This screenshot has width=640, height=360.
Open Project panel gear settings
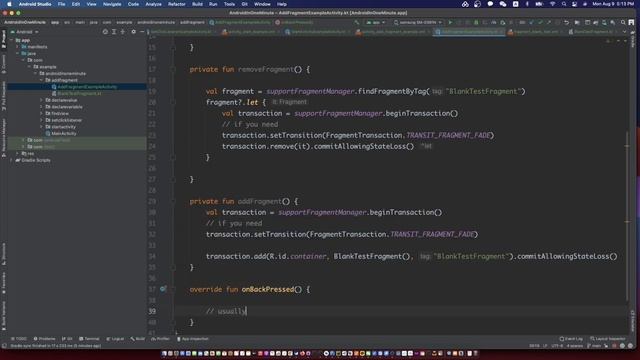(133, 31)
